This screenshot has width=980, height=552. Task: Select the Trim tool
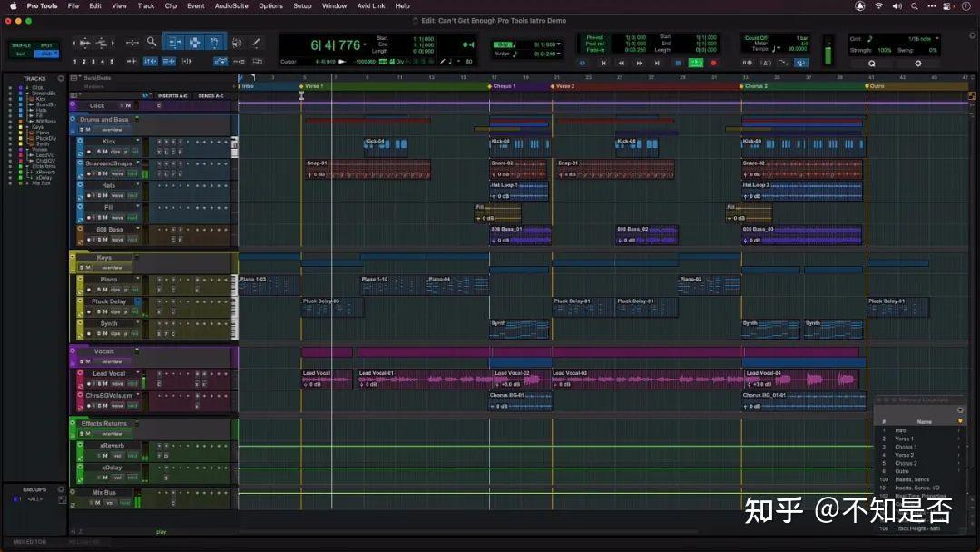point(173,43)
